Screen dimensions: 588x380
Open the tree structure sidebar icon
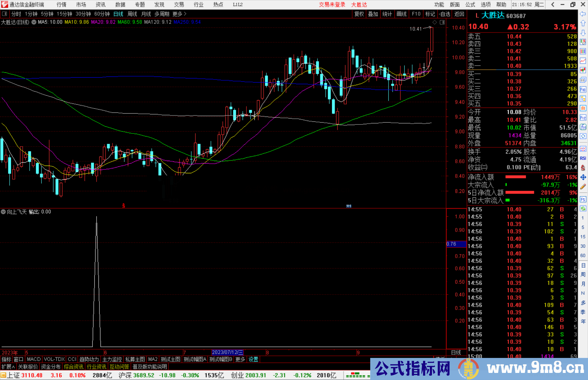(x=583, y=99)
